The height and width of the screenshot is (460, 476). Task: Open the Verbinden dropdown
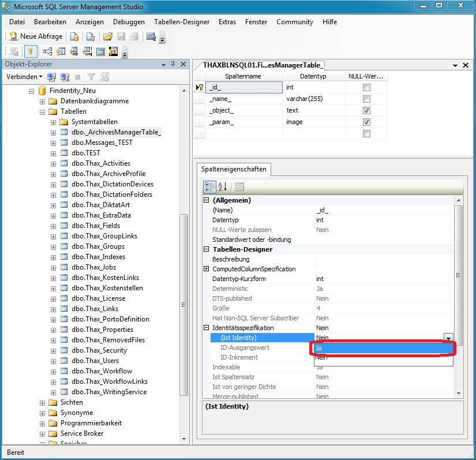24,77
